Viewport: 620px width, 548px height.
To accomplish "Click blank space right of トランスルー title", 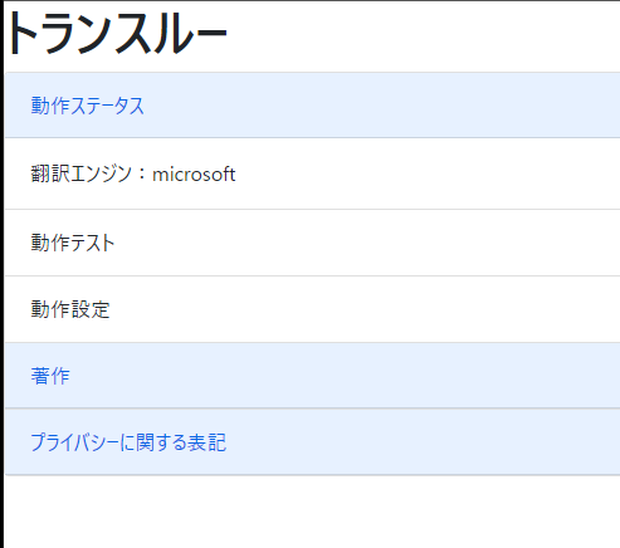I will click(423, 36).
